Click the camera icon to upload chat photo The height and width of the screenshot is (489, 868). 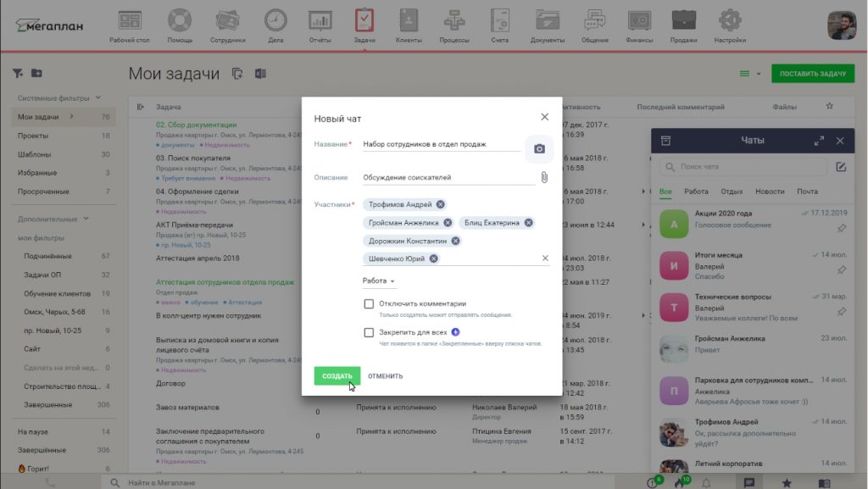click(538, 149)
